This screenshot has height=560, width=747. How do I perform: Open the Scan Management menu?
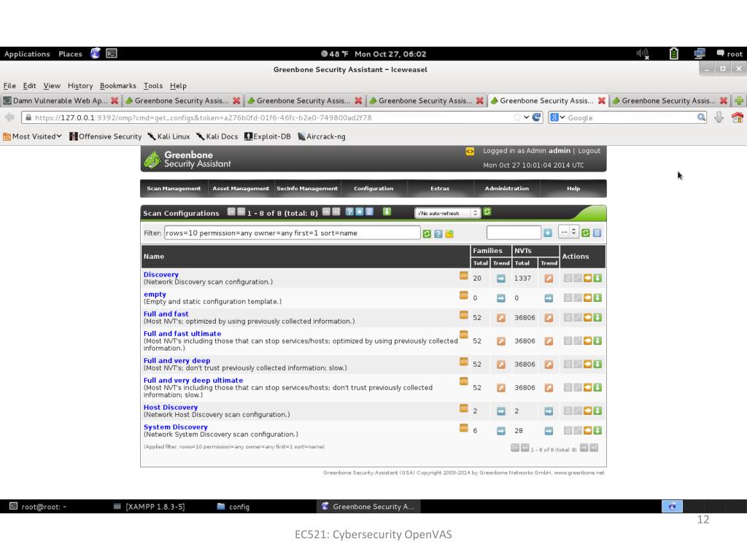pyautogui.click(x=174, y=189)
